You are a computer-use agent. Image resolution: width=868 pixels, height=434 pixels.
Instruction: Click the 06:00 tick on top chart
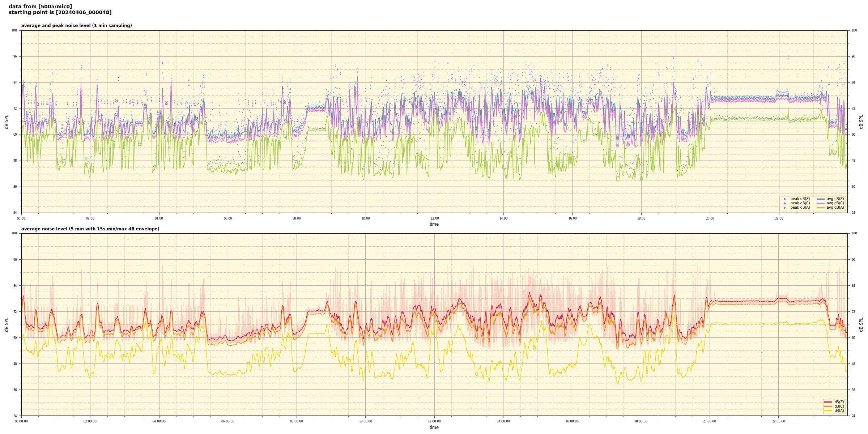click(228, 218)
